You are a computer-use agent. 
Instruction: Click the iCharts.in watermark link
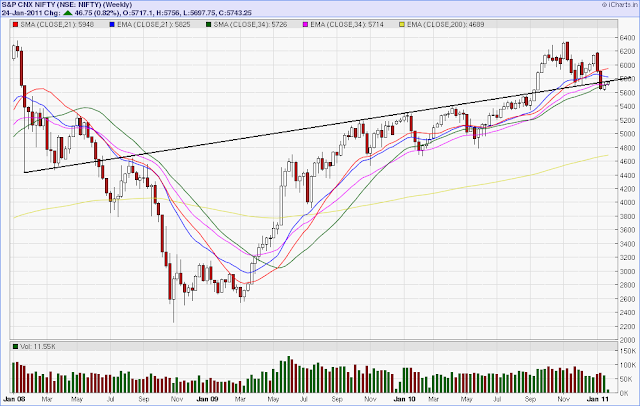[x=621, y=4]
